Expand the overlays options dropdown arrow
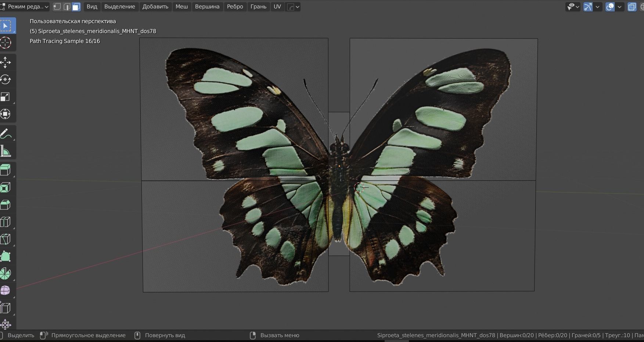The height and width of the screenshot is (342, 644). (620, 7)
